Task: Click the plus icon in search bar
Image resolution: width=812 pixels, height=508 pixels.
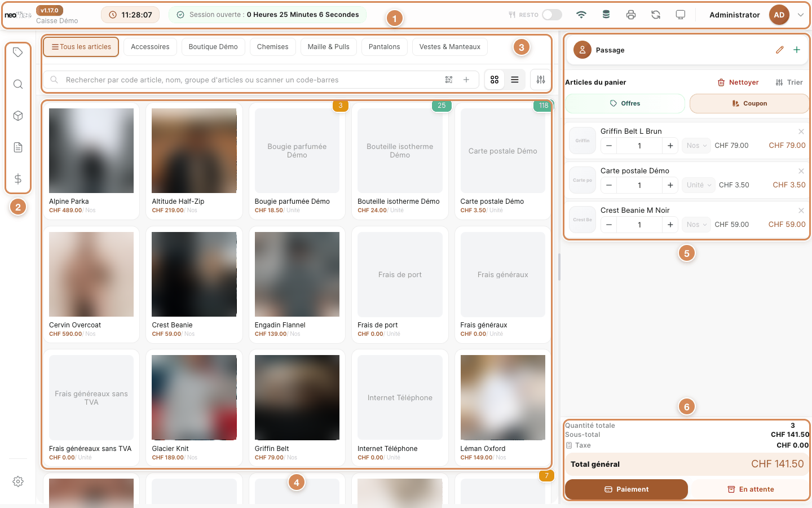Action: point(466,80)
